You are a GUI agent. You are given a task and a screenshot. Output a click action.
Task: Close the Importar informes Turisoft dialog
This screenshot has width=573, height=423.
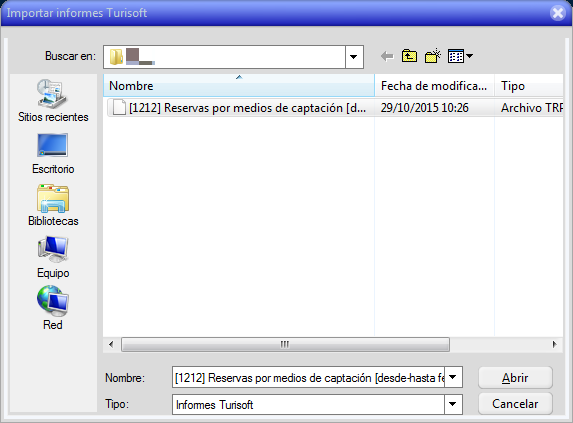pos(558,13)
